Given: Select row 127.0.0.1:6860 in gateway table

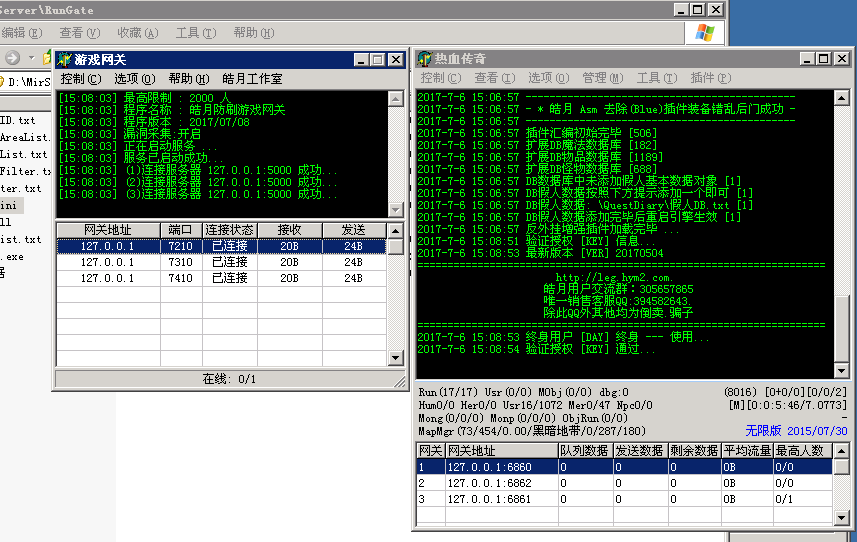Looking at the screenshot, I should (624, 467).
